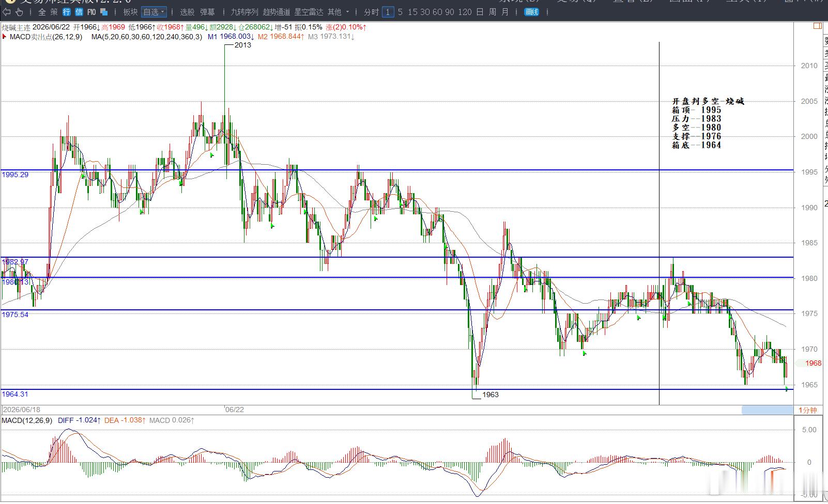Switch to the 分时 chart period
This screenshot has width=828, height=504.
coord(371,12)
